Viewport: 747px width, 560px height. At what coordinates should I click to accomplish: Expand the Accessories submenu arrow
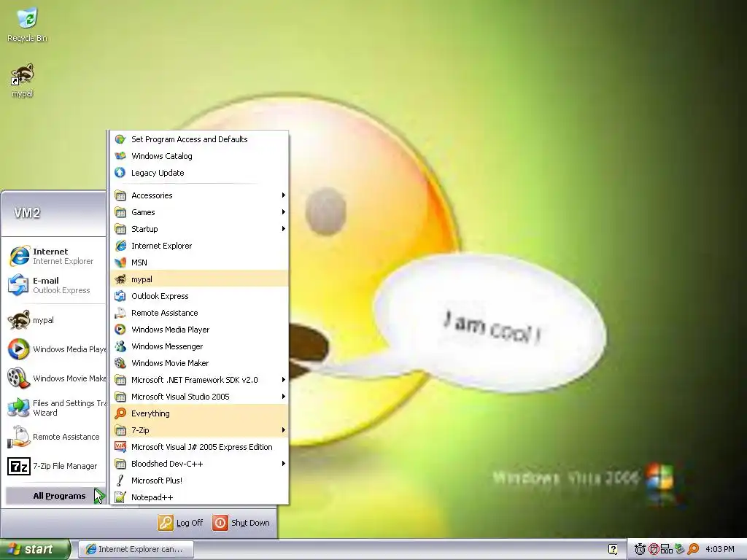(x=284, y=195)
